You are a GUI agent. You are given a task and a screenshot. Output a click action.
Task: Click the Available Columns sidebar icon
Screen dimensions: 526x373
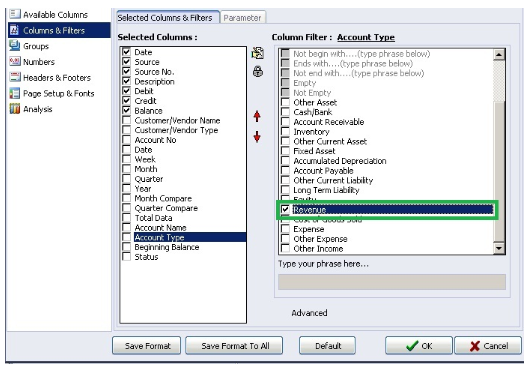pyautogui.click(x=14, y=14)
